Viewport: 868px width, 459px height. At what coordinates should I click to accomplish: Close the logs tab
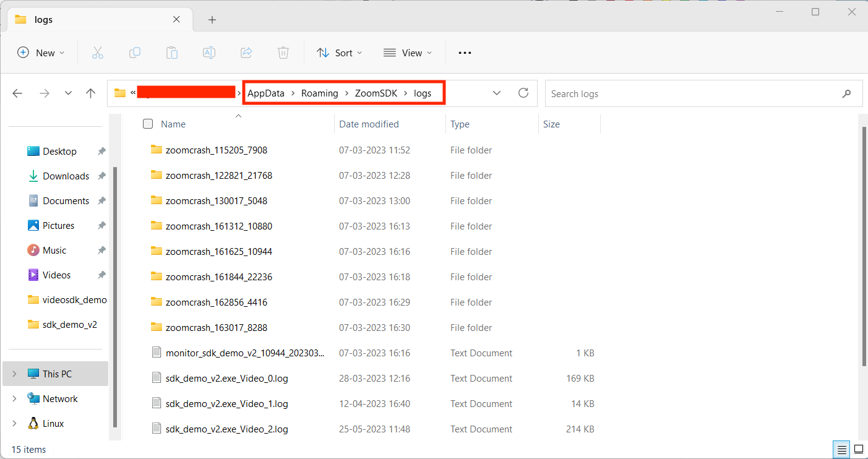tap(176, 19)
